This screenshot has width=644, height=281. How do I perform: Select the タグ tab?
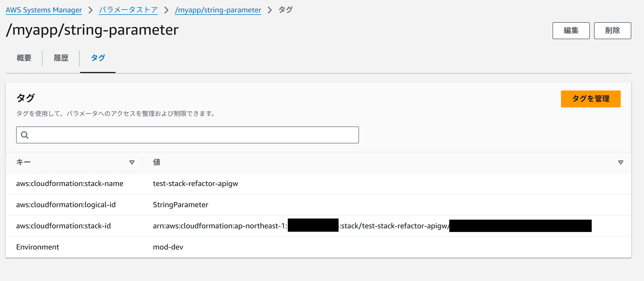click(x=98, y=58)
